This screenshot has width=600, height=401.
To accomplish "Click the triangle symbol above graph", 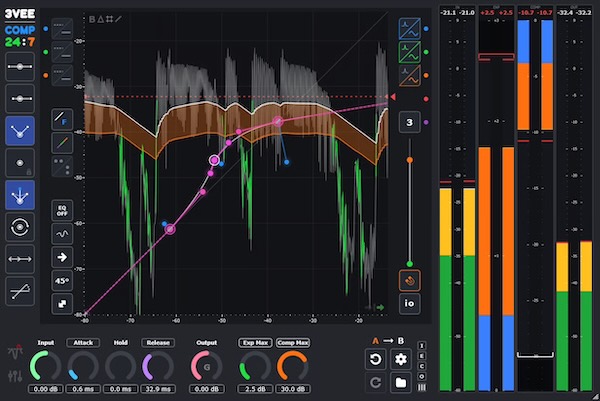I will (x=101, y=19).
